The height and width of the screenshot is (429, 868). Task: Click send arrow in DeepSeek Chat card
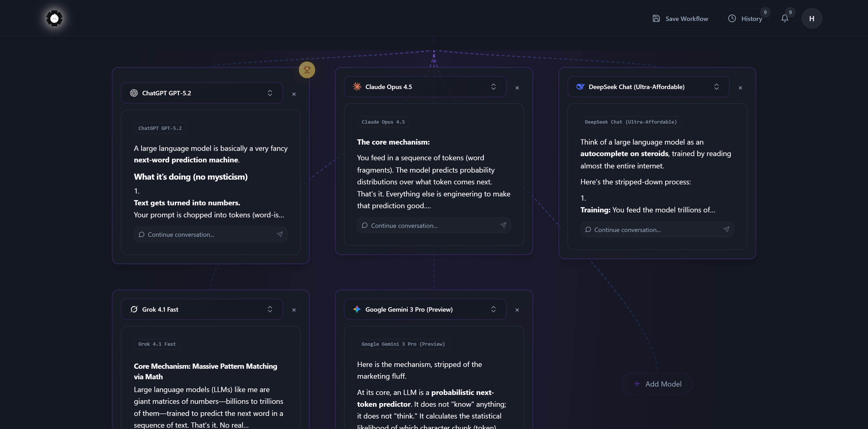726,229
